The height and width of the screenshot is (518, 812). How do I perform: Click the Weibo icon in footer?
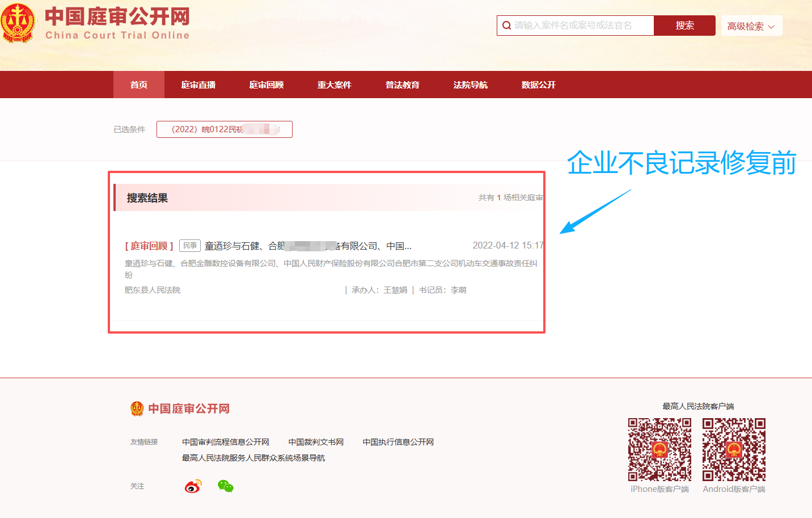193,486
